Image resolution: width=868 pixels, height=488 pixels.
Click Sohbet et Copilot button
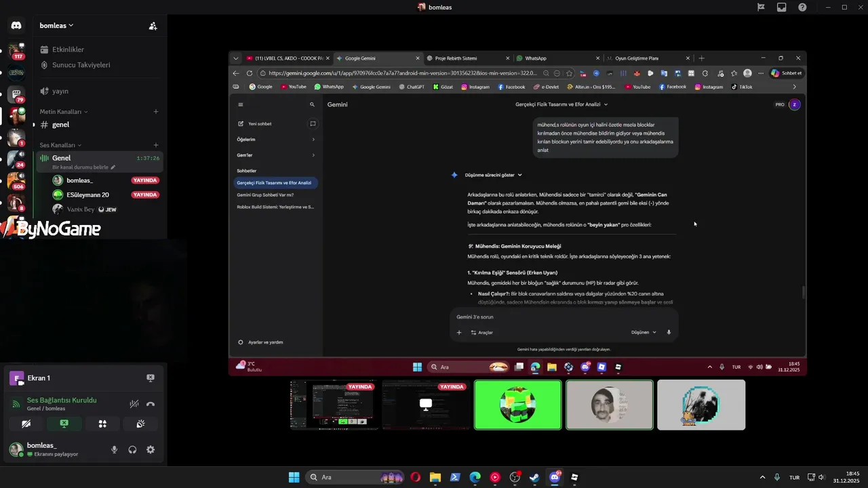787,73
